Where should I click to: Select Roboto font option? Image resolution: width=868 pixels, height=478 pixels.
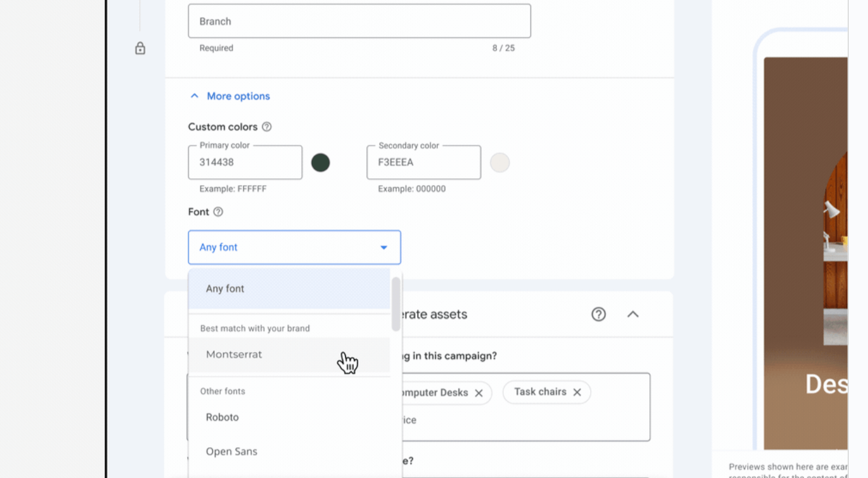click(289, 417)
